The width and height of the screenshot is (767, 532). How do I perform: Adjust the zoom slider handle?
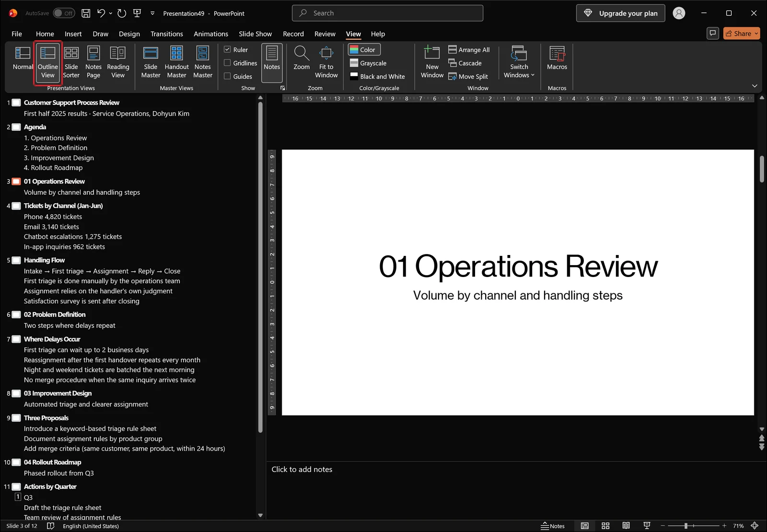coord(686,526)
